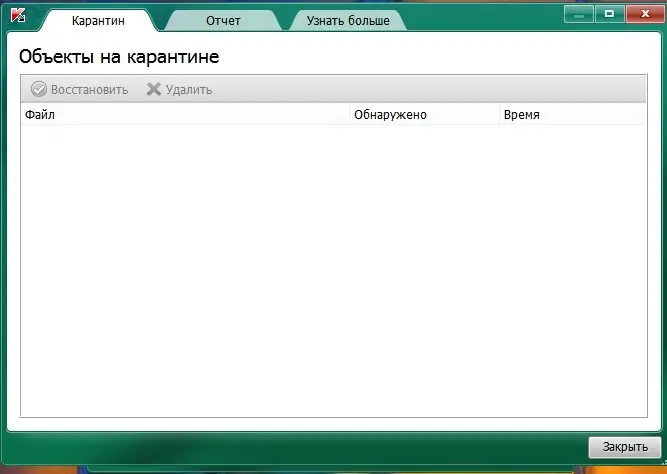Sort by the Время column header
This screenshot has height=474, width=667.
pos(572,115)
